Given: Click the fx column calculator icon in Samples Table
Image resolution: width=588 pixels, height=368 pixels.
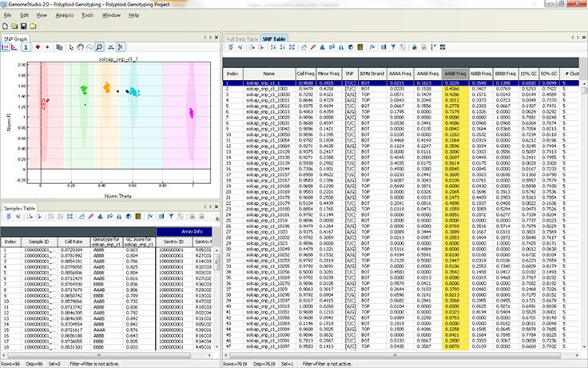Looking at the screenshot, I should click(x=149, y=216).
